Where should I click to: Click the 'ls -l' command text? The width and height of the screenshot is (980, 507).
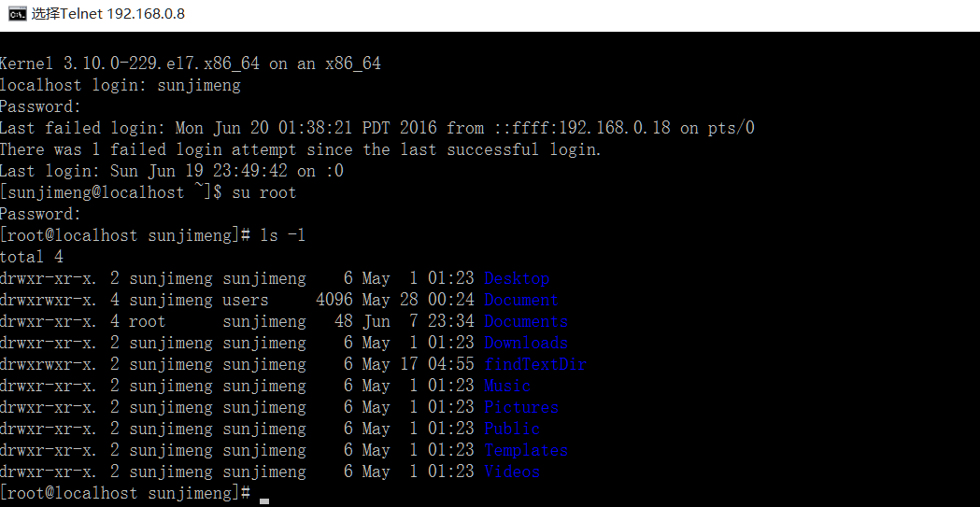pyautogui.click(x=282, y=235)
